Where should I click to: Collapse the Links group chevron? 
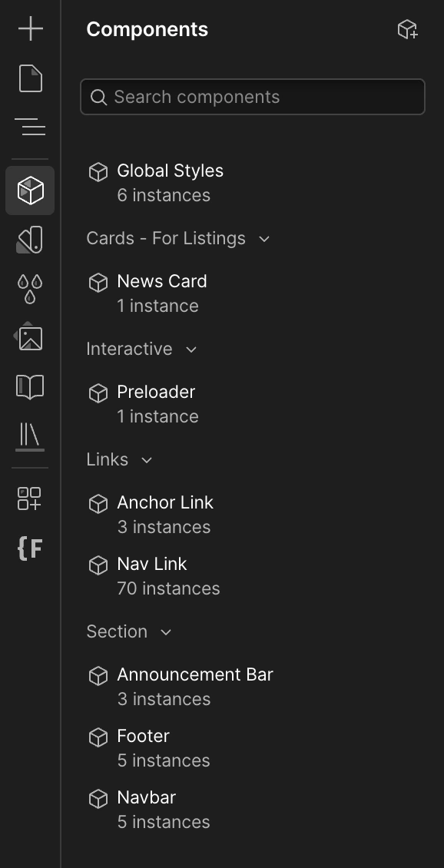(x=147, y=460)
